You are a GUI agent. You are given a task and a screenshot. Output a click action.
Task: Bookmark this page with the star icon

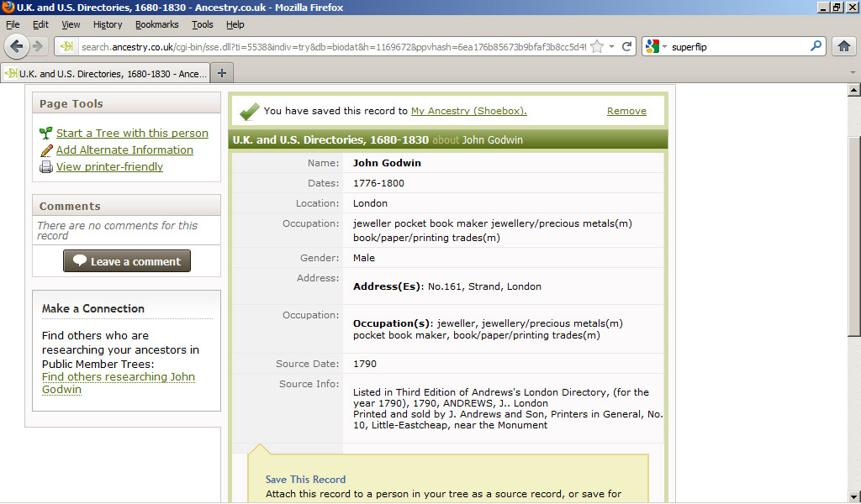coord(597,46)
